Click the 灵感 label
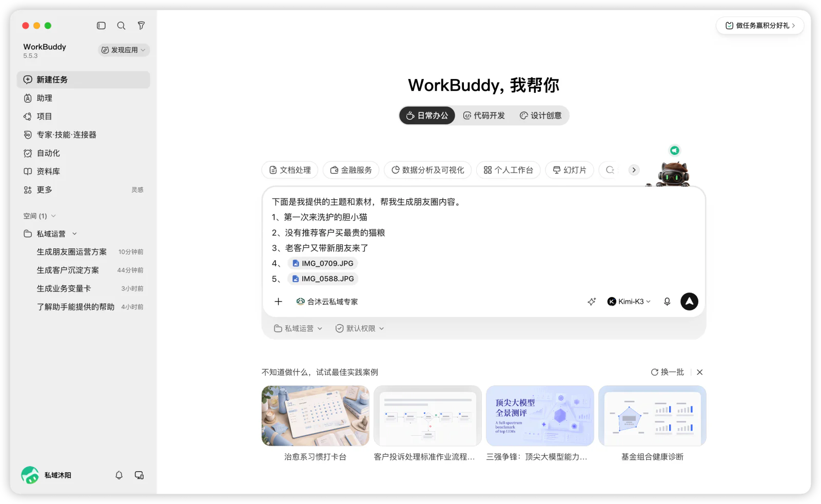This screenshot has height=504, width=821. (137, 190)
